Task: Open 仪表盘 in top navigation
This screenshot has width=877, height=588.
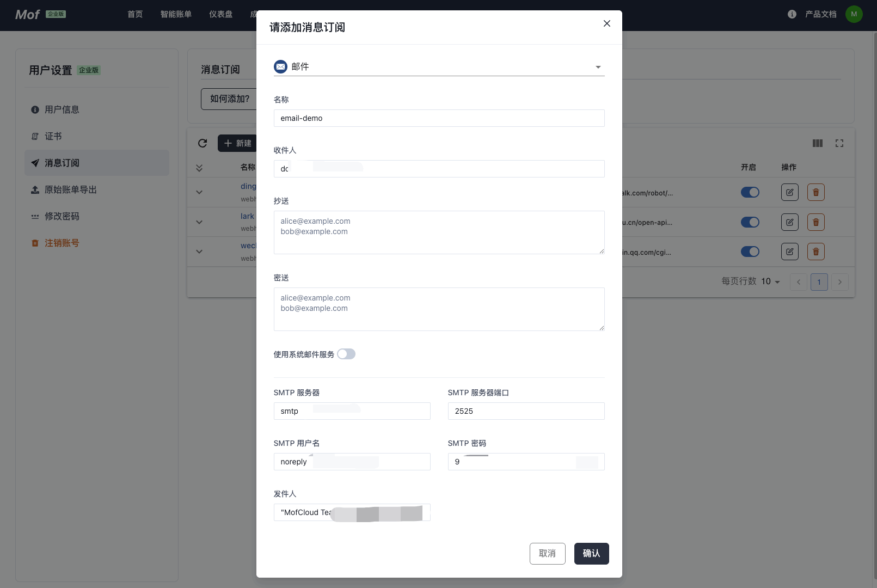Action: [x=220, y=14]
